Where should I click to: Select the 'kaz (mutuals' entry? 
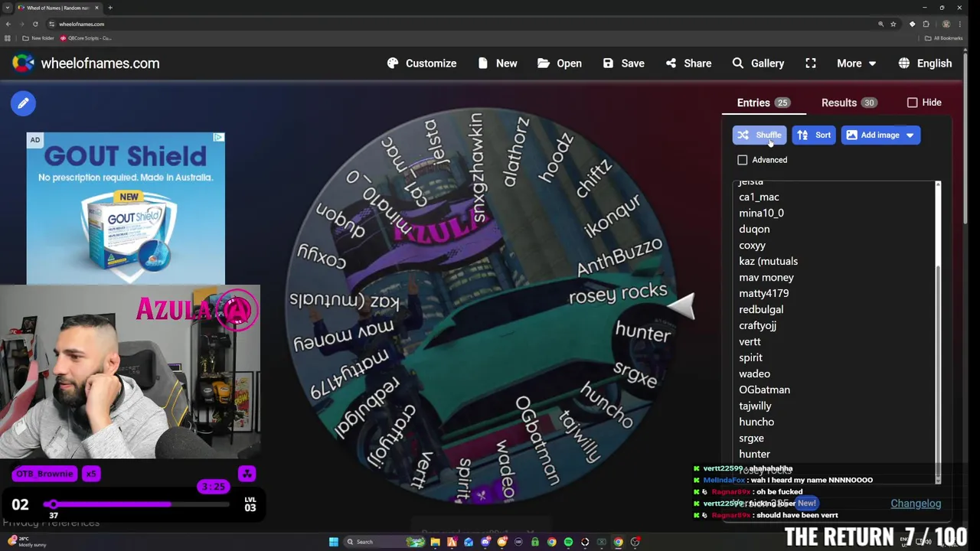tap(768, 261)
